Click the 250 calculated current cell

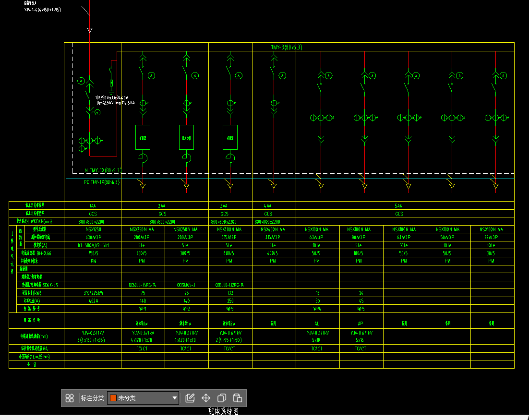230,301
